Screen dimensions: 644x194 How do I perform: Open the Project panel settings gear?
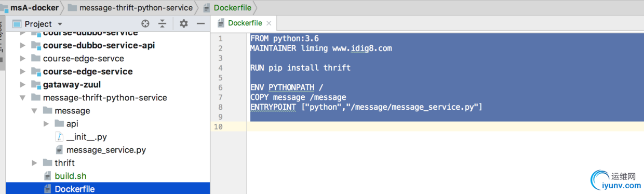pyautogui.click(x=183, y=23)
